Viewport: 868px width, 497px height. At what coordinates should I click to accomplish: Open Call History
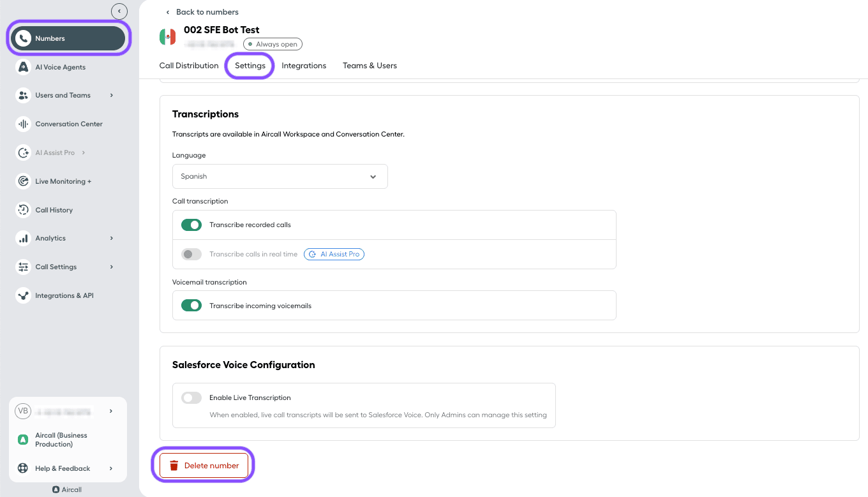click(52, 210)
